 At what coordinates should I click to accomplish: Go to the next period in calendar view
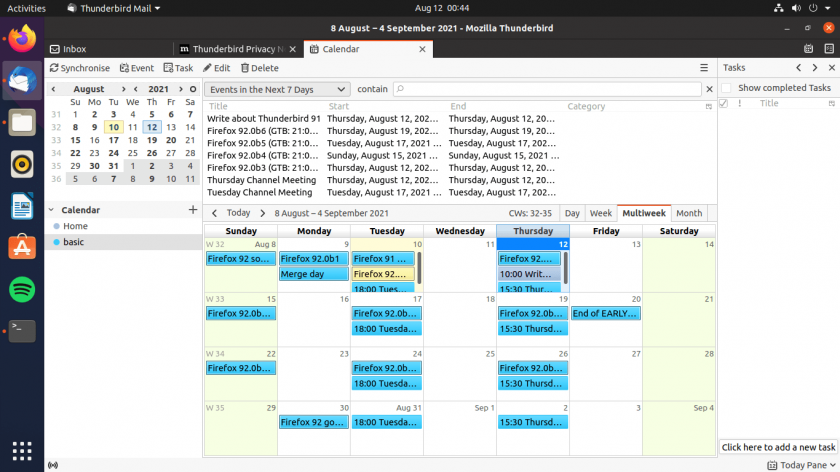pos(262,213)
